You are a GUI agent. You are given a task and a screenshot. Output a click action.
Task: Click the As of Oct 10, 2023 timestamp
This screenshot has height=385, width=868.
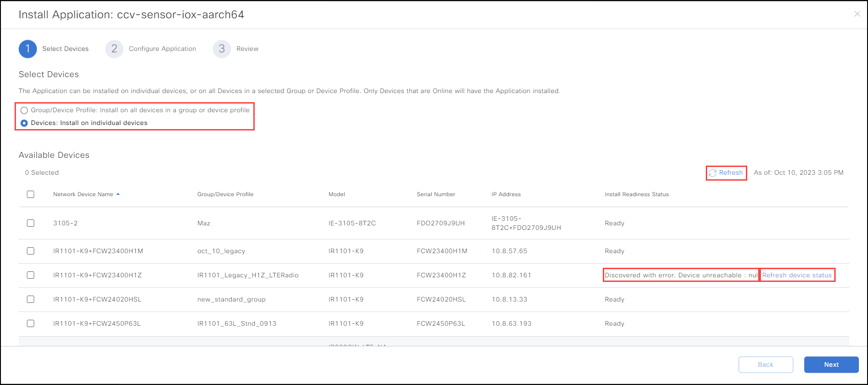point(799,172)
